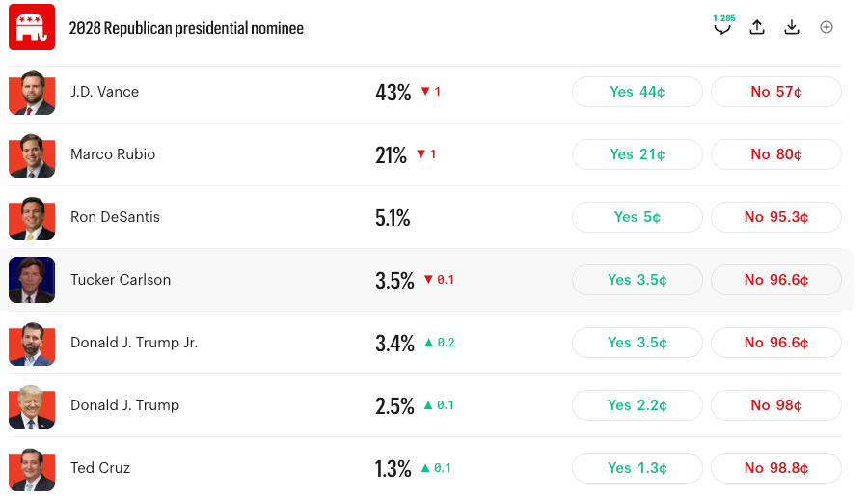The image size is (868, 498).
Task: Open the comments icon showing 1,285
Action: coord(723,25)
